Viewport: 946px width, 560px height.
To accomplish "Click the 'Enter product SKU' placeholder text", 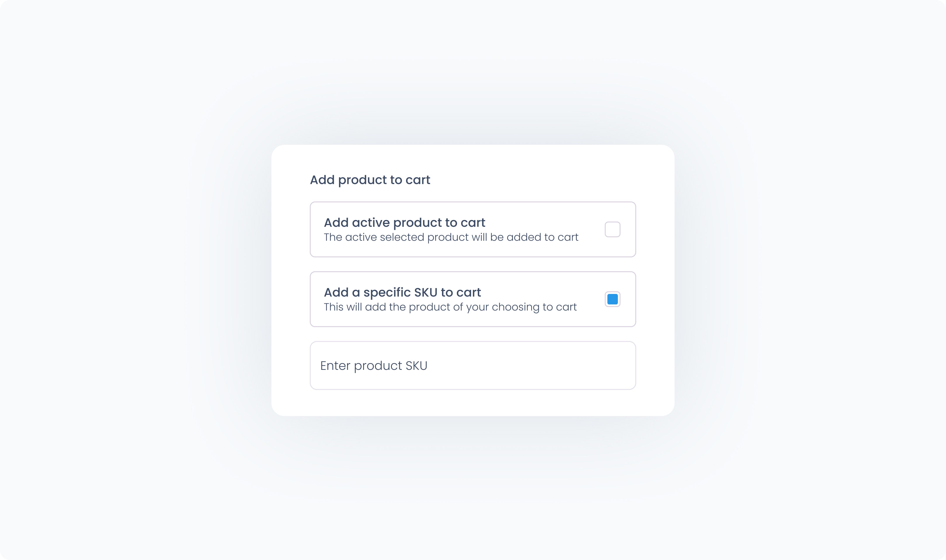I will point(374,366).
